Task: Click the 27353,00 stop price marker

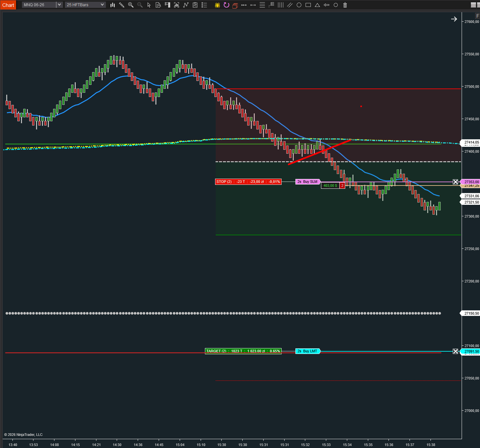Action: coord(471,182)
